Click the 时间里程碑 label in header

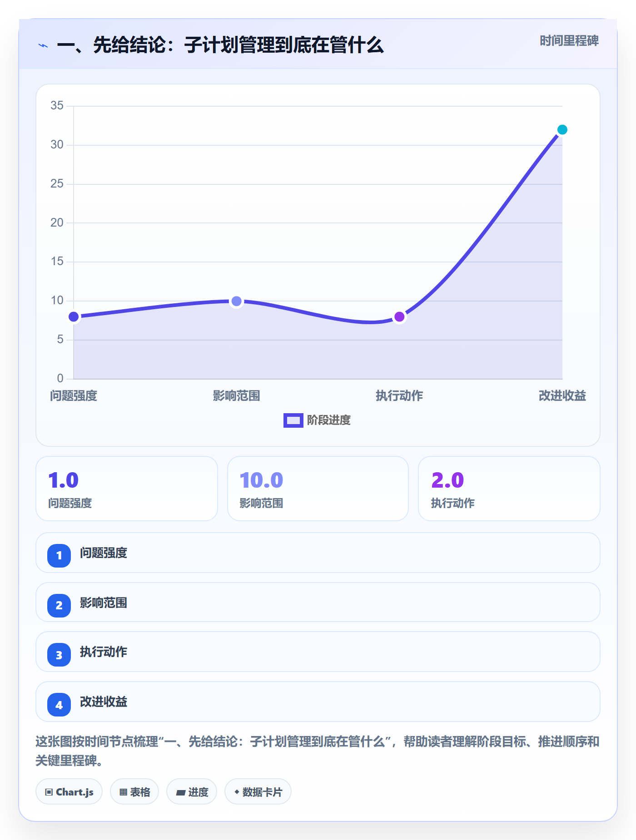[x=569, y=41]
